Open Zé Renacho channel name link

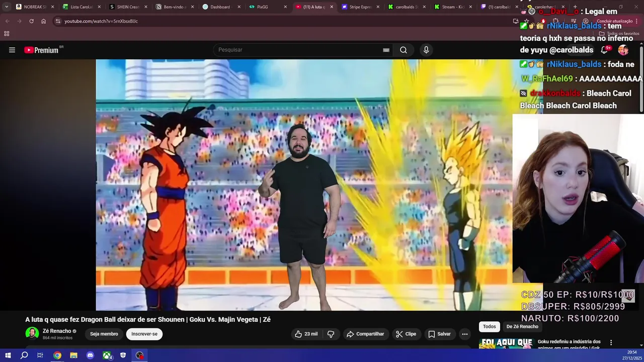pyautogui.click(x=57, y=331)
